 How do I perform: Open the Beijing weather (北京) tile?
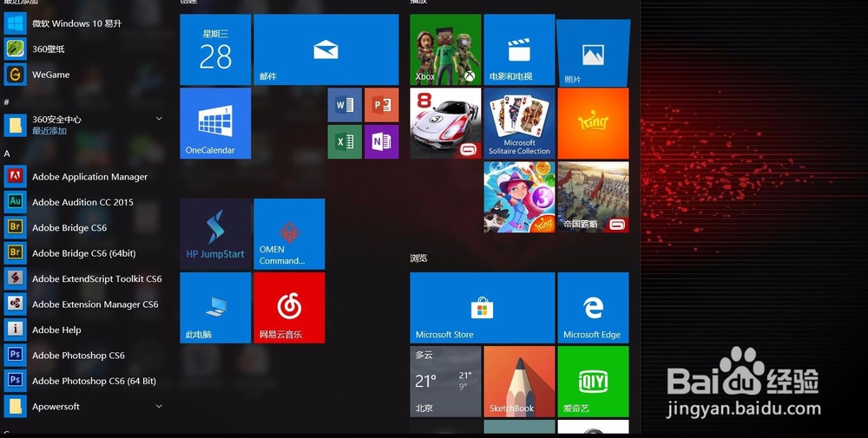445,382
